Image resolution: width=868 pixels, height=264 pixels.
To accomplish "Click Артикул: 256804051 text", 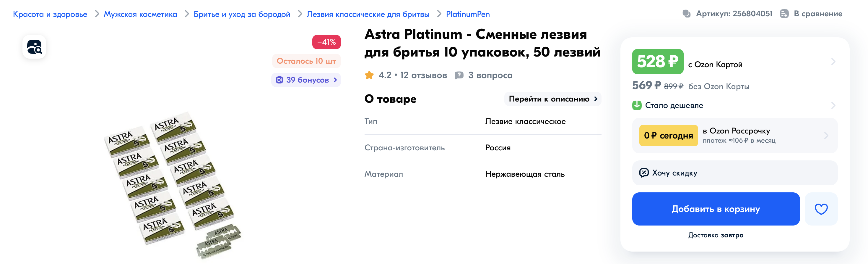I will click(x=734, y=14).
